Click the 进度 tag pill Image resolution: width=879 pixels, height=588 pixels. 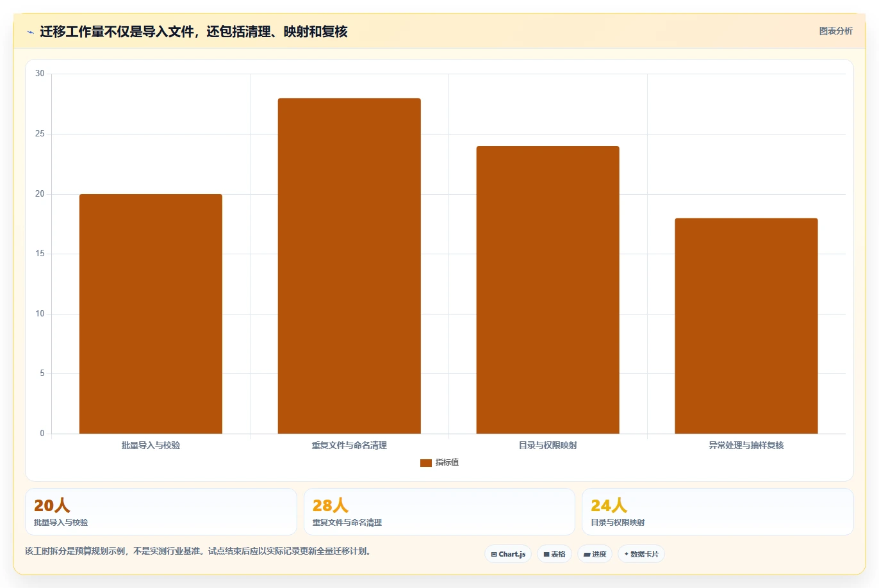click(595, 554)
